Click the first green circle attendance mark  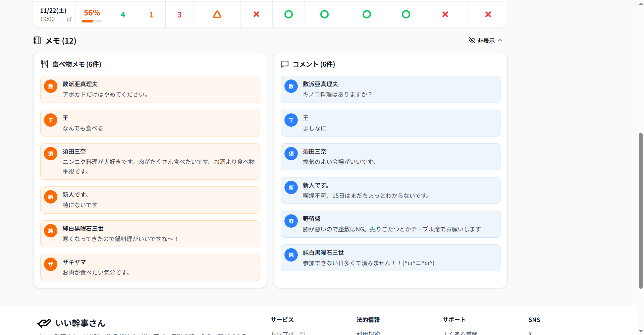[x=288, y=14]
